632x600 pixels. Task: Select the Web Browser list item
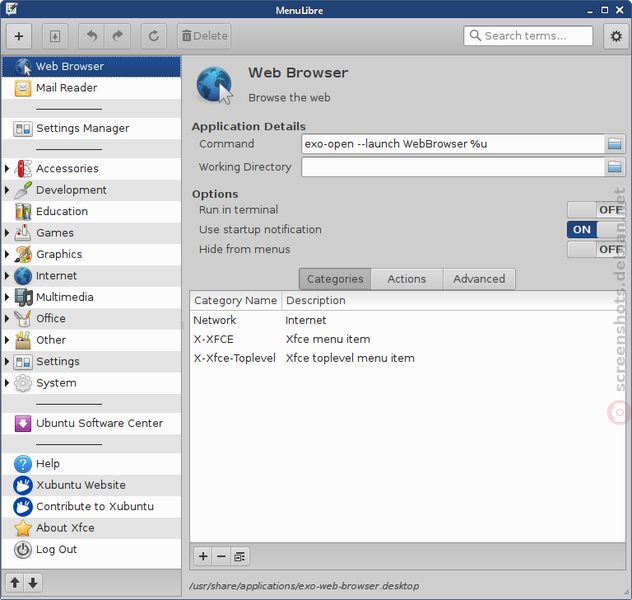[x=91, y=66]
